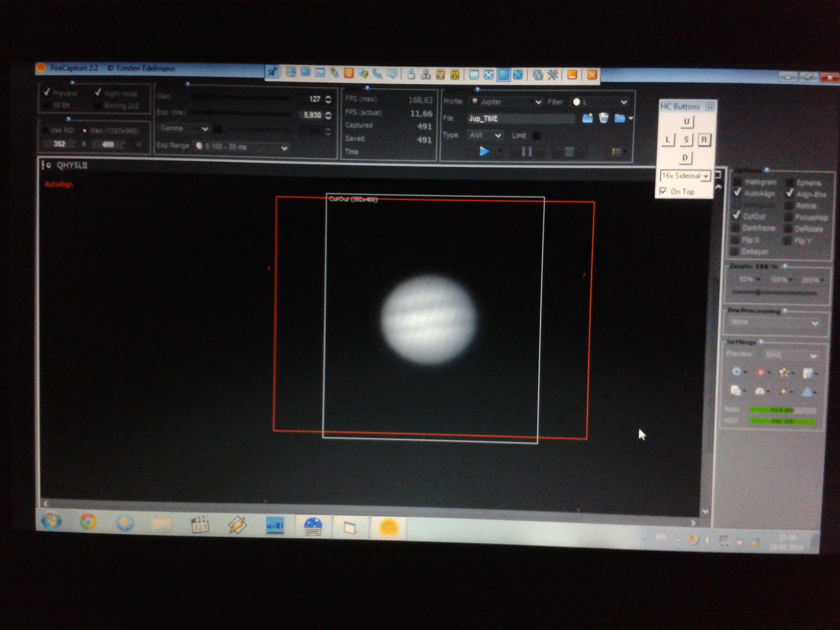This screenshot has height=630, width=840.
Task: Click the pause capture button
Action: [x=526, y=152]
